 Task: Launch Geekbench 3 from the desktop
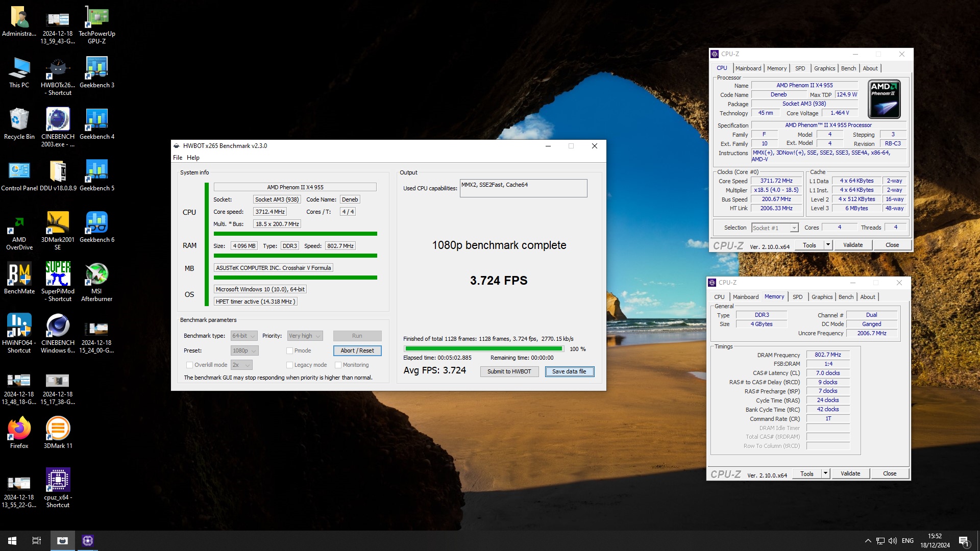click(96, 72)
